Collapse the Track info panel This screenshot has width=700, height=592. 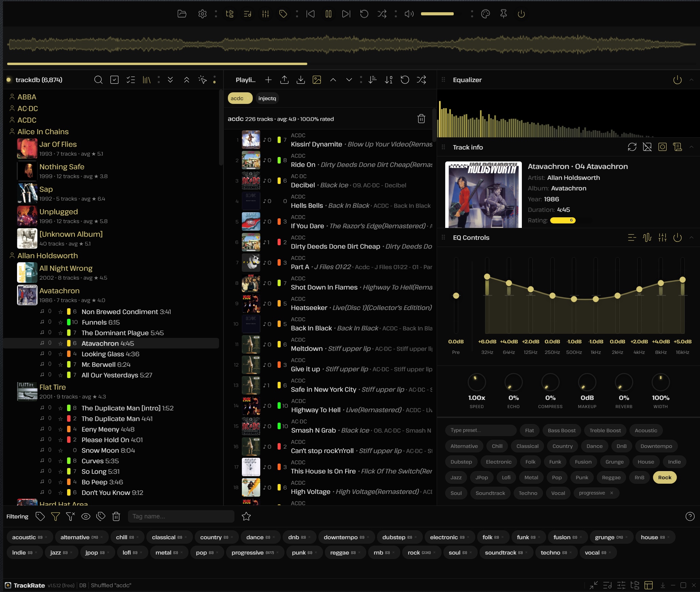[x=691, y=147]
